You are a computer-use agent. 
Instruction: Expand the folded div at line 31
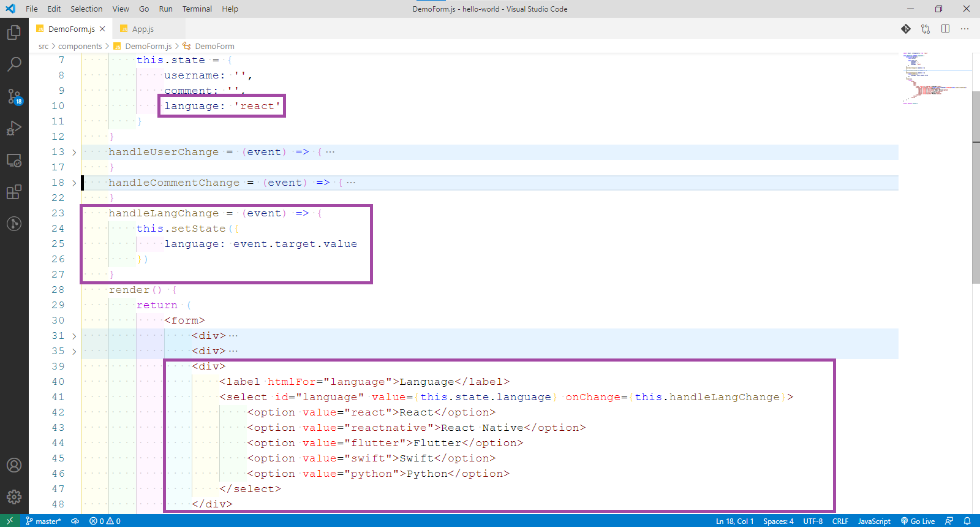click(74, 336)
